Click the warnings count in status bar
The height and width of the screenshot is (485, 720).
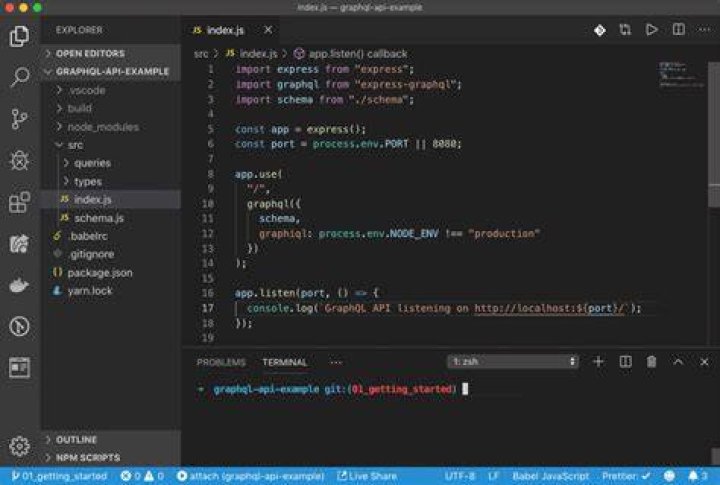[x=154, y=476]
